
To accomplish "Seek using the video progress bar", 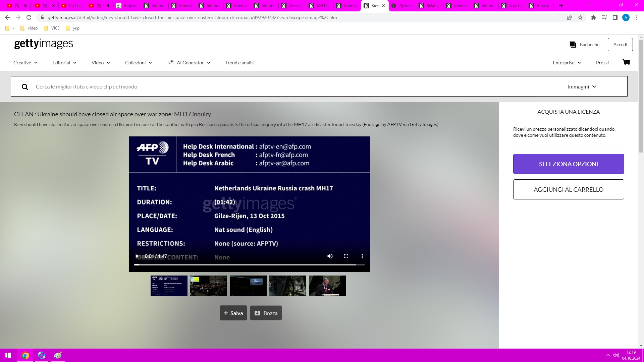I will coord(250,265).
